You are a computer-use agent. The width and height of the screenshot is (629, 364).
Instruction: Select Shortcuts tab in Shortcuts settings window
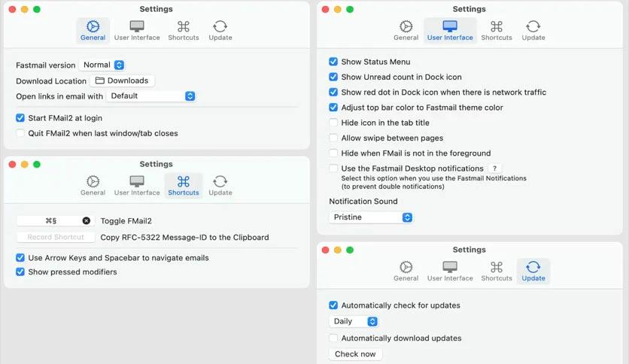click(x=184, y=186)
